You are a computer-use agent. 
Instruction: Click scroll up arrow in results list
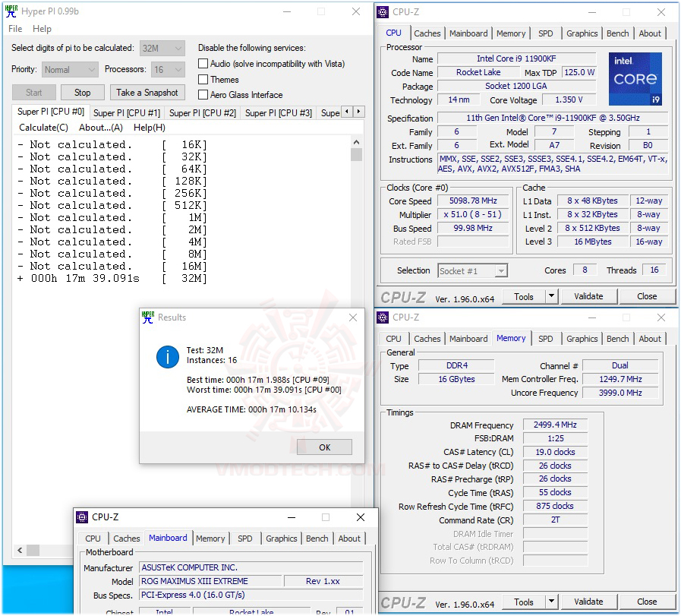click(357, 142)
